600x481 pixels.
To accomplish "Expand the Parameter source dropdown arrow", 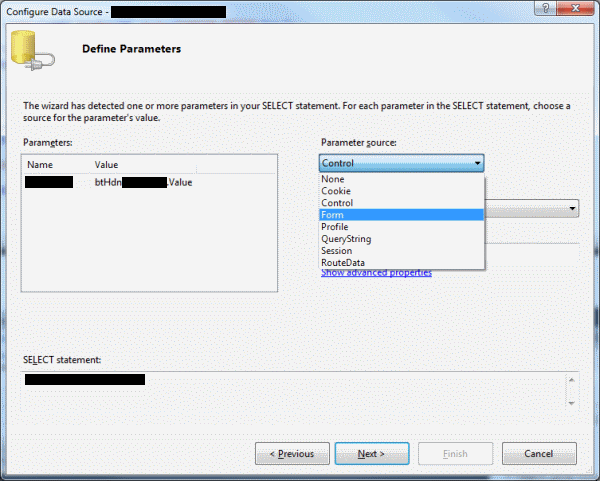I will coord(478,163).
